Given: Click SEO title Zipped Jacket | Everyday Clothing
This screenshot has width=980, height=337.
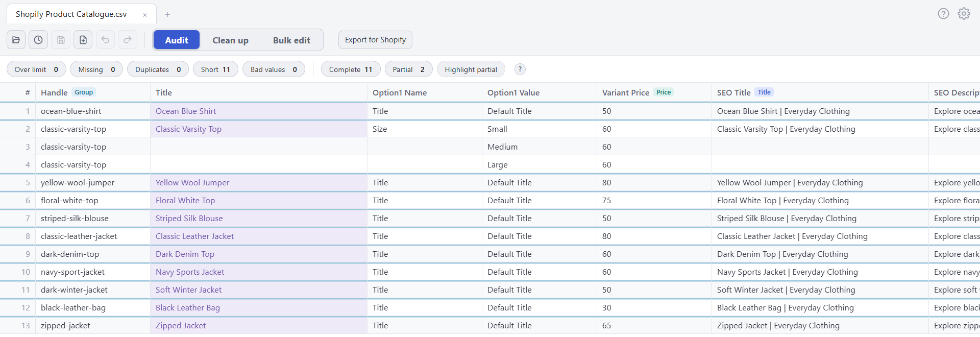Looking at the screenshot, I should 820,326.
